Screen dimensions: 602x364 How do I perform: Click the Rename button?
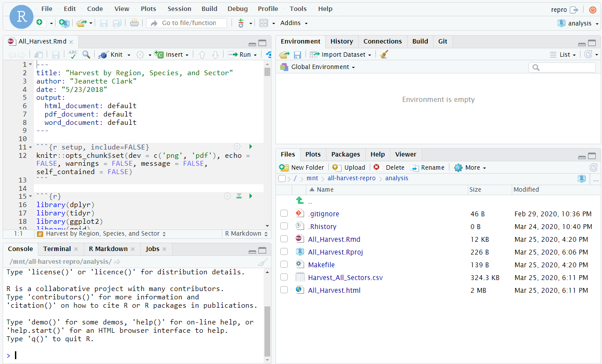coord(427,167)
